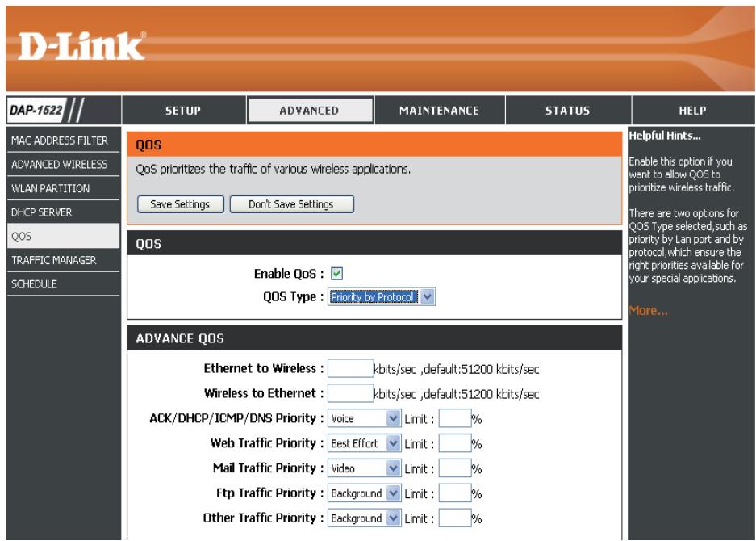The width and height of the screenshot is (756, 541).
Task: Go to the Status tab
Action: [567, 111]
